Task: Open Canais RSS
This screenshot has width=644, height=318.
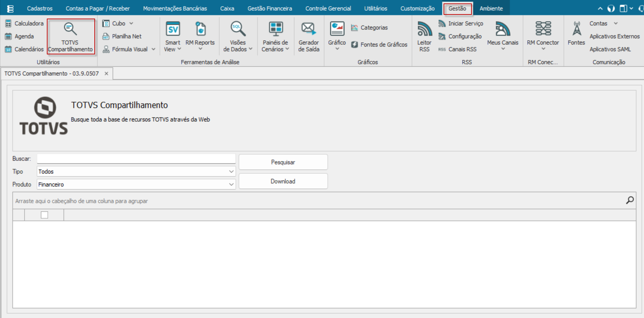Action: 458,49
